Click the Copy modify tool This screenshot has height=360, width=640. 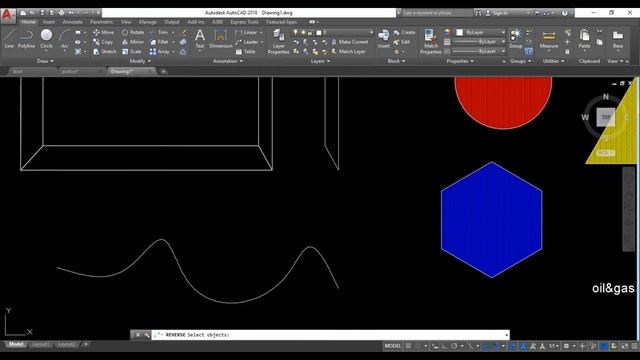click(x=103, y=42)
